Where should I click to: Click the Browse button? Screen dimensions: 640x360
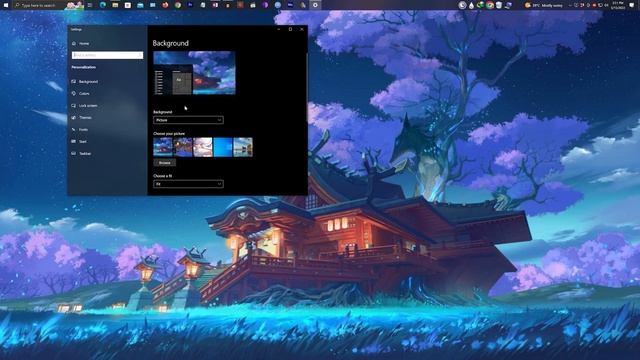(x=164, y=163)
